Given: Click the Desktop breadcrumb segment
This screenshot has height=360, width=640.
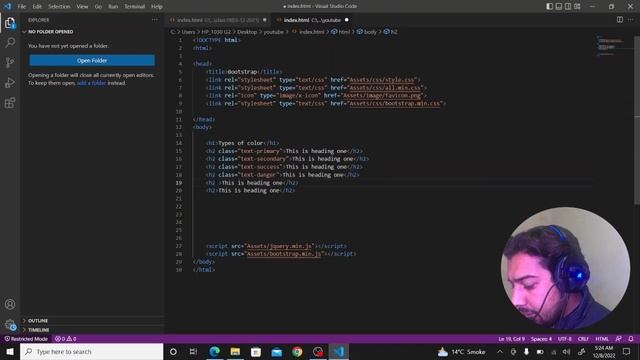Looking at the screenshot, I should (247, 32).
